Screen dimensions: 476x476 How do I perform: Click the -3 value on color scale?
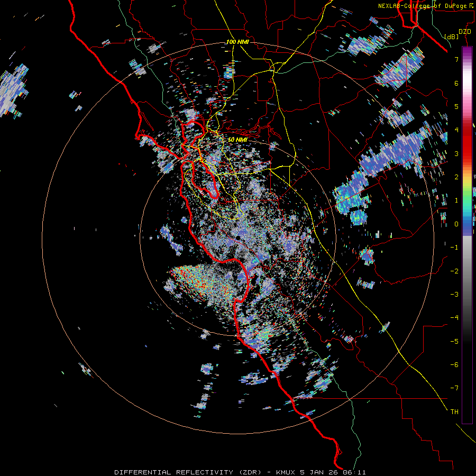pyautogui.click(x=454, y=295)
